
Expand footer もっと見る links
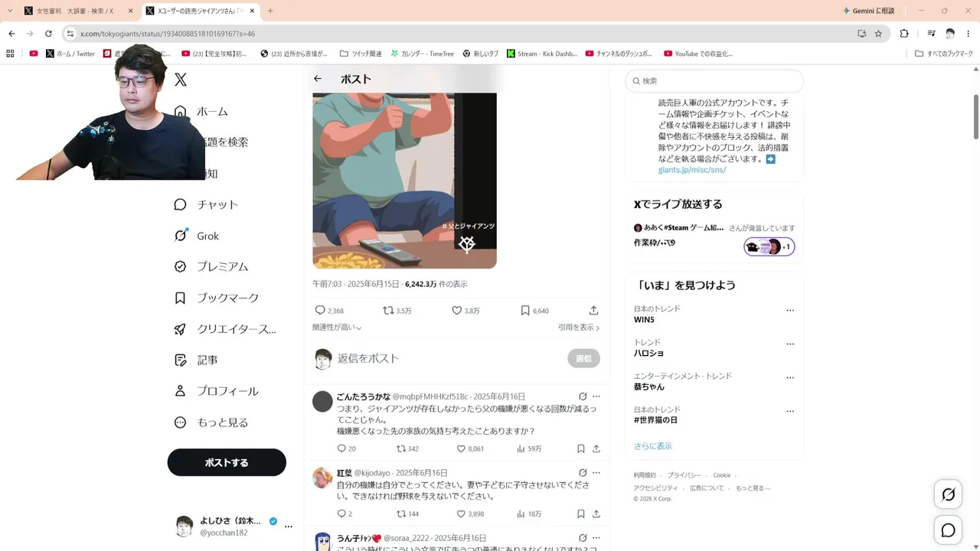(753, 487)
